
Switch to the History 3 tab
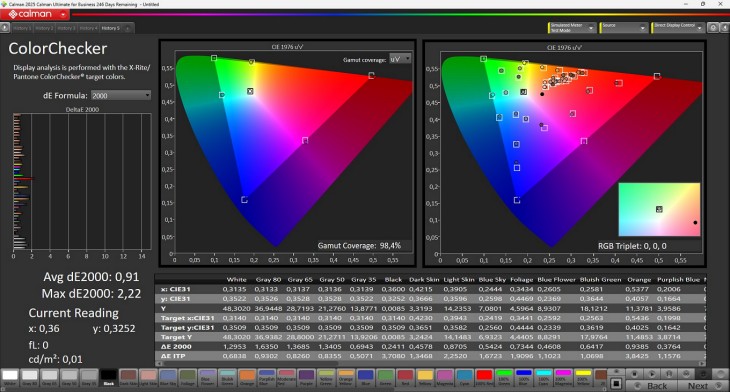coord(67,28)
